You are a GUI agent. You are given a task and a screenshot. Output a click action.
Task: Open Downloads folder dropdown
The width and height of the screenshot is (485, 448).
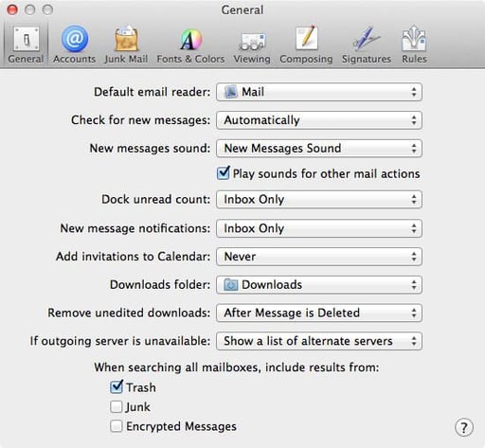pos(319,285)
